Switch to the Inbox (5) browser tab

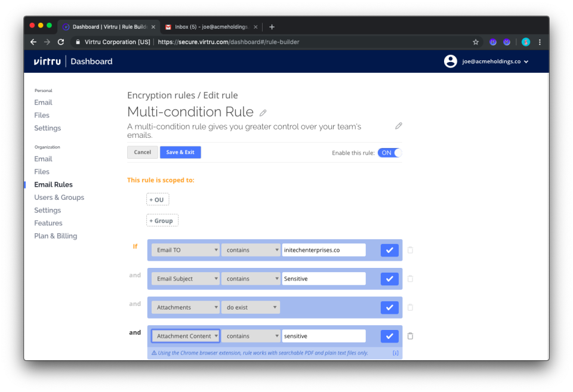[x=212, y=26]
